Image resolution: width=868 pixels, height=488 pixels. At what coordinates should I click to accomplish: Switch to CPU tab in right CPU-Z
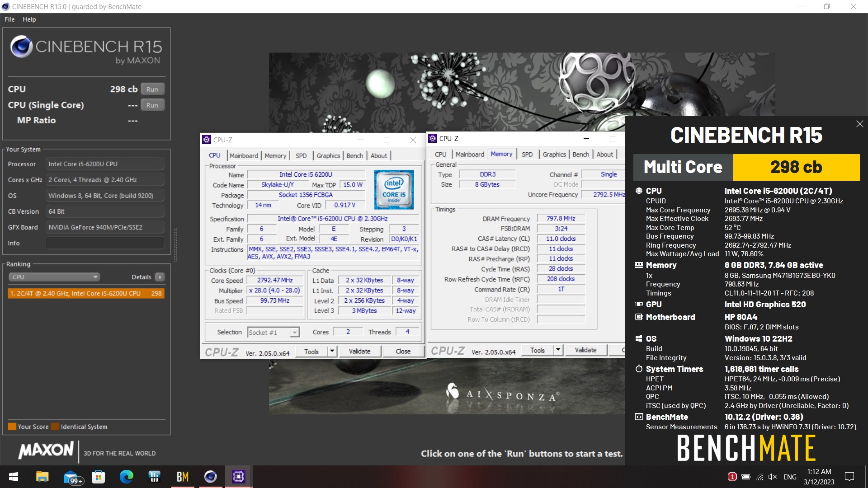441,154
